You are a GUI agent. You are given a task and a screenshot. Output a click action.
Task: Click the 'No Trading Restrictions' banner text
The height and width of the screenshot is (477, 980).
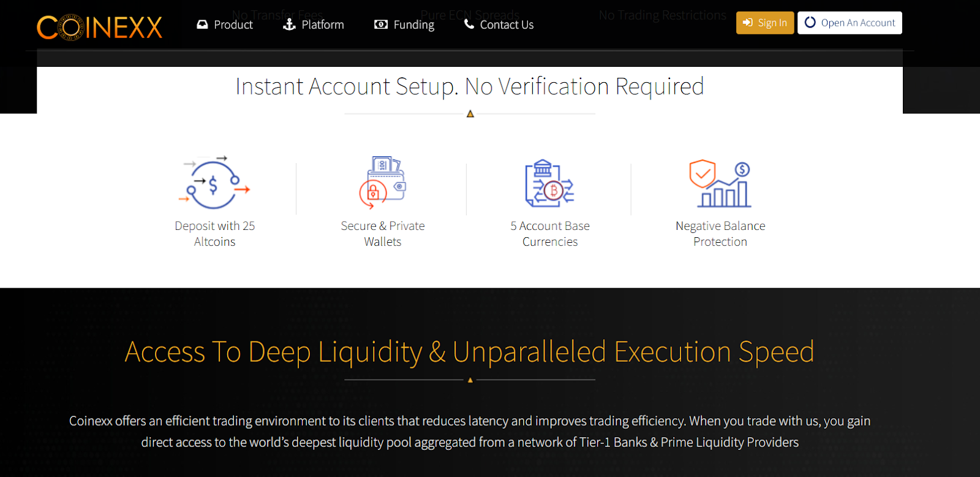point(663,15)
